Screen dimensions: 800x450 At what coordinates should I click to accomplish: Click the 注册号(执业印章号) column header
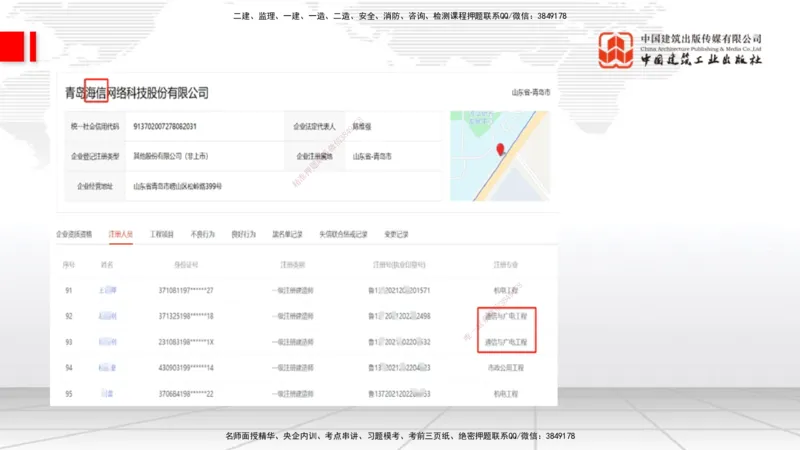click(x=399, y=265)
